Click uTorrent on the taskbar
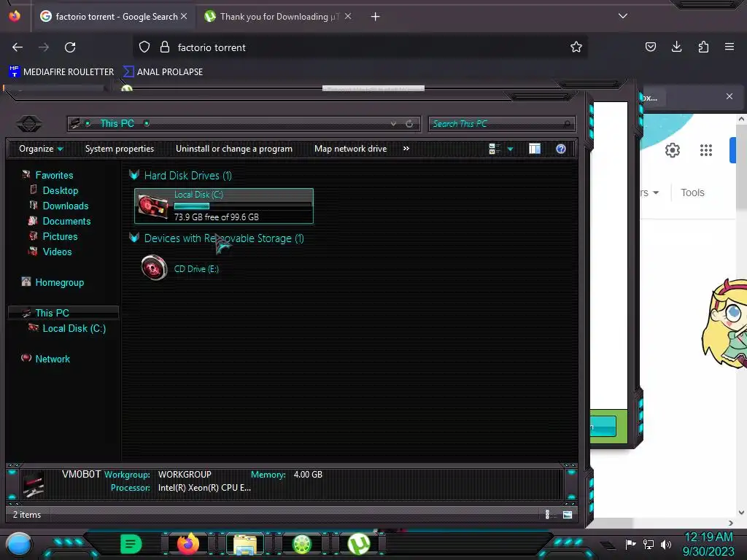The image size is (747, 560). 359,544
